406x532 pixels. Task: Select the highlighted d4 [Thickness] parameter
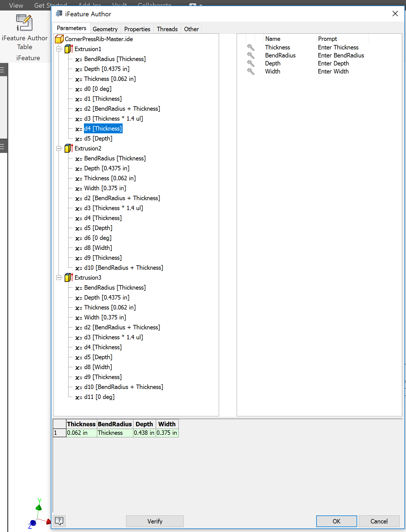[103, 129]
